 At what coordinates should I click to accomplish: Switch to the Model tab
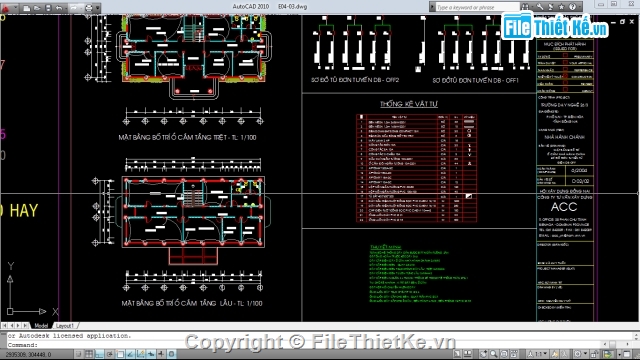click(41, 326)
